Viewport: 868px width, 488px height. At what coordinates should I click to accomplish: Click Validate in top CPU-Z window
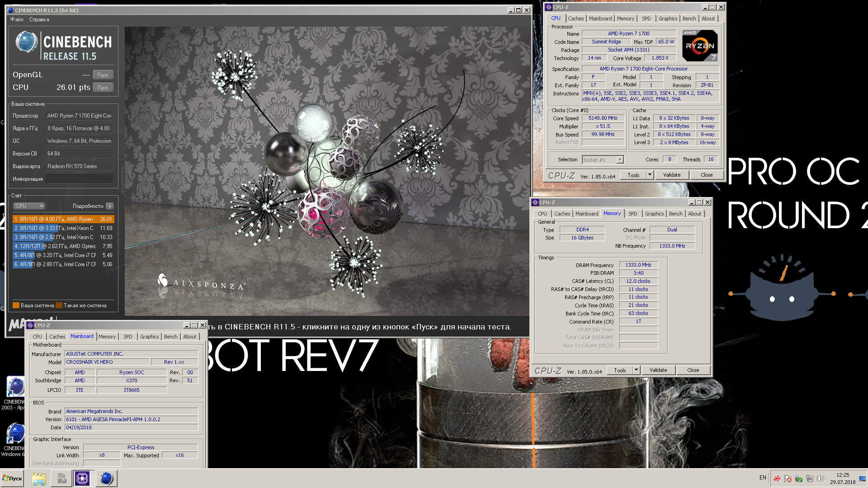coord(671,175)
